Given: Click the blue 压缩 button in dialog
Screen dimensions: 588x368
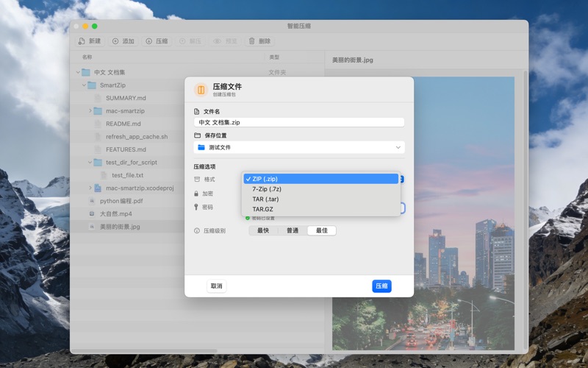Looking at the screenshot, I should click(x=381, y=286).
